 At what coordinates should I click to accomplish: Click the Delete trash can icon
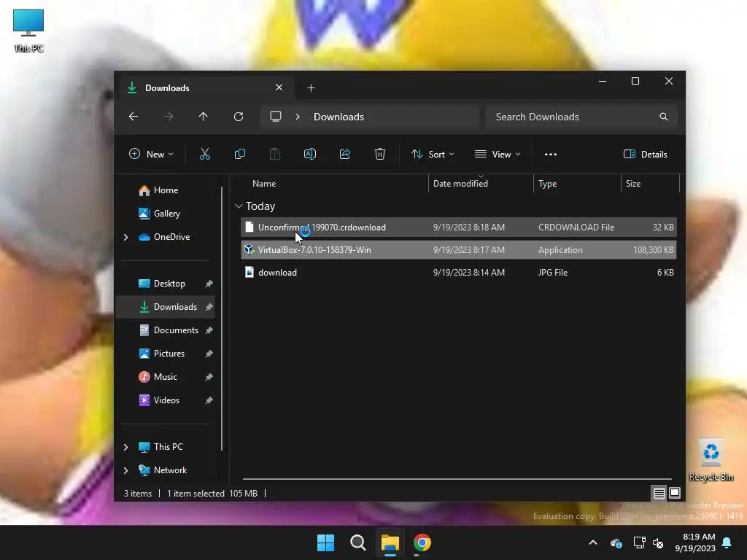point(379,154)
